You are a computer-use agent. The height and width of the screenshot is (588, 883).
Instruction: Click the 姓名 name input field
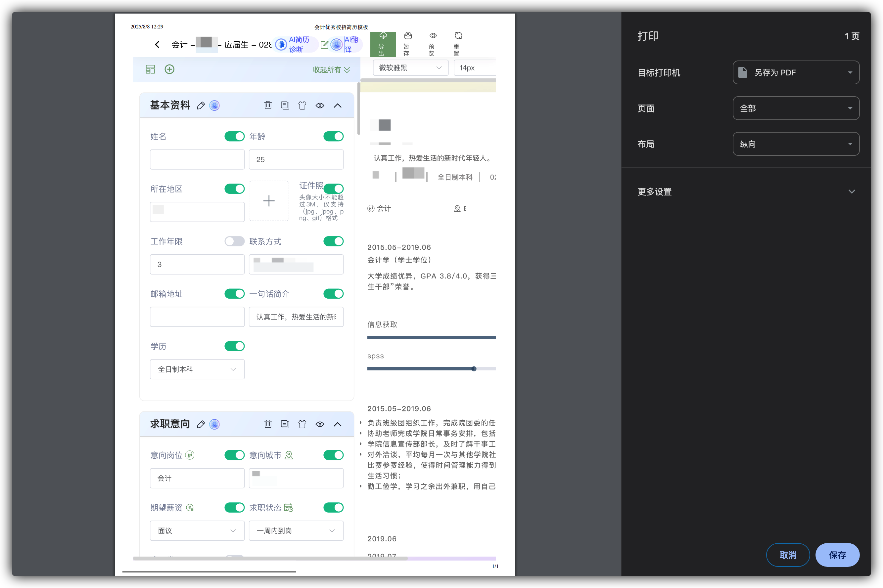pyautogui.click(x=197, y=159)
